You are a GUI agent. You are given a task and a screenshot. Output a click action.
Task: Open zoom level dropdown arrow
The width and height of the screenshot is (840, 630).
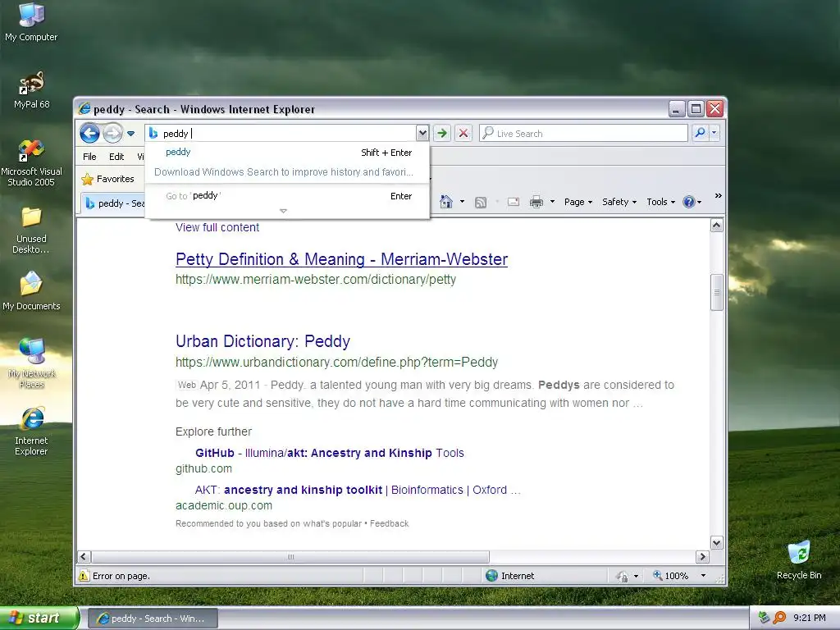tap(703, 576)
